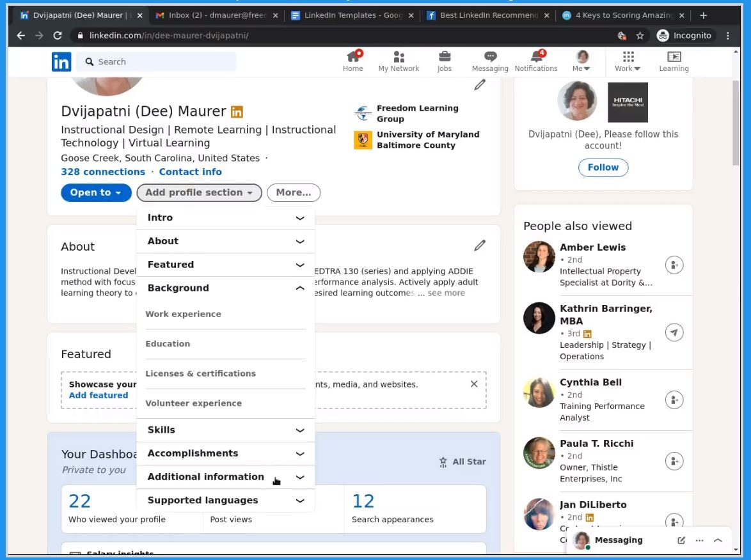Image resolution: width=751 pixels, height=560 pixels.
Task: Click see more in About
Action: (446, 293)
